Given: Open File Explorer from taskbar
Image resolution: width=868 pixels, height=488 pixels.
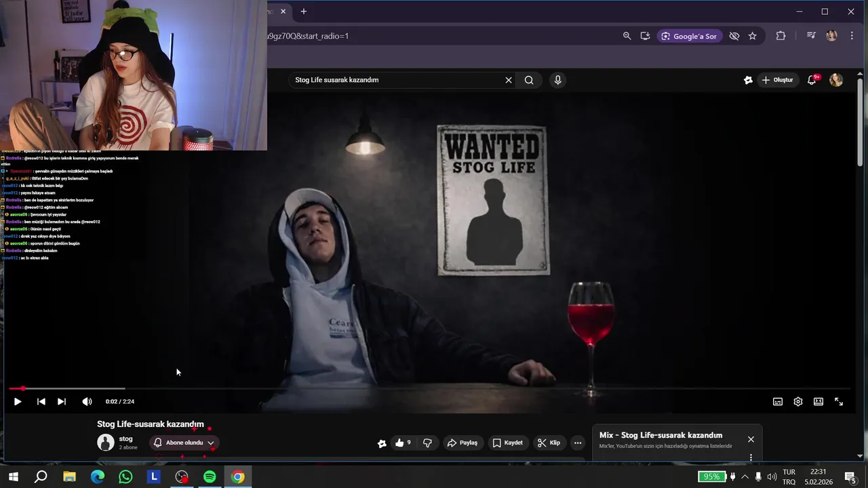Looking at the screenshot, I should (69, 476).
